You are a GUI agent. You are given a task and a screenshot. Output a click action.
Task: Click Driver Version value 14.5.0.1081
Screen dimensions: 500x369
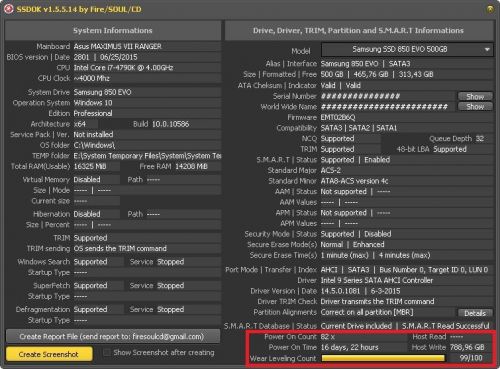(340, 291)
